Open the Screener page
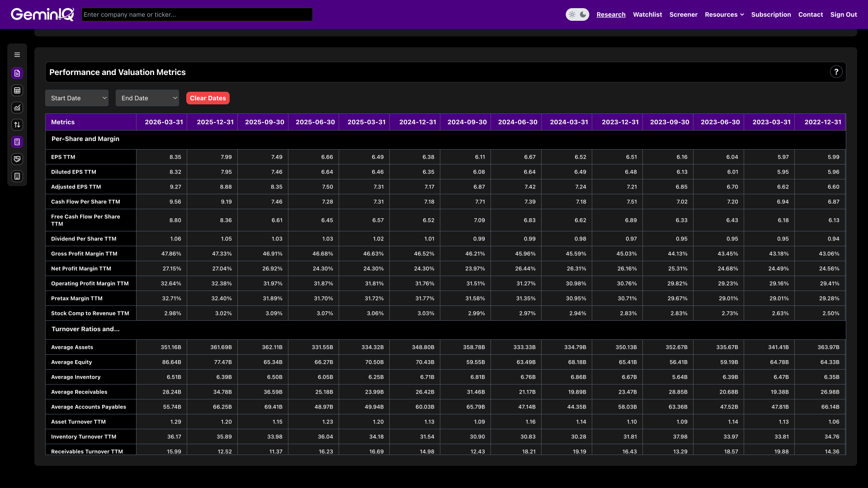Image resolution: width=868 pixels, height=488 pixels. 683,14
